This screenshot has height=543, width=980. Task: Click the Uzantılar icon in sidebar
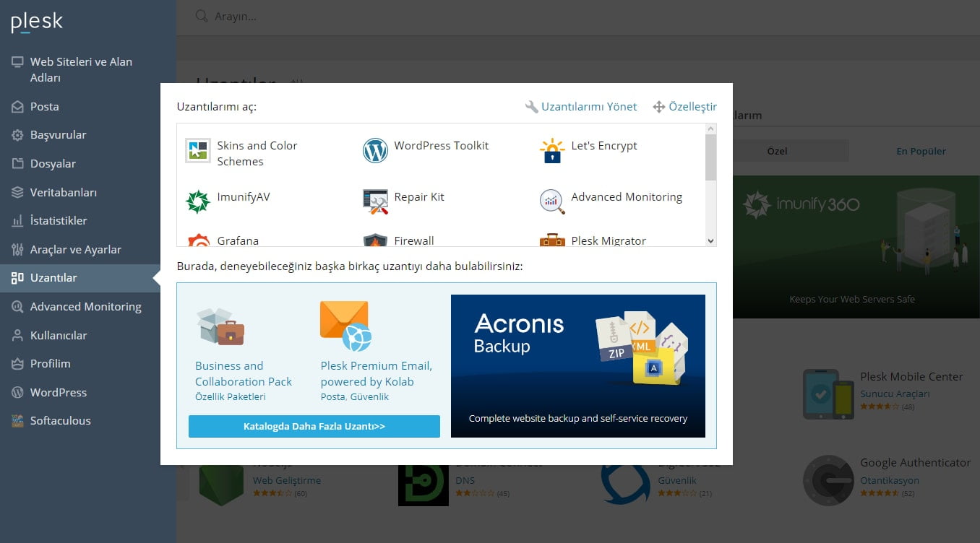17,278
